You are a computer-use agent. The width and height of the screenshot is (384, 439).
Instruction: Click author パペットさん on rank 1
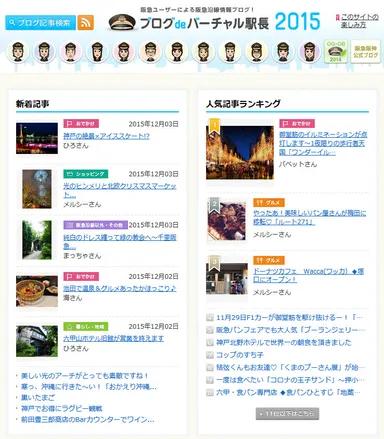click(298, 164)
